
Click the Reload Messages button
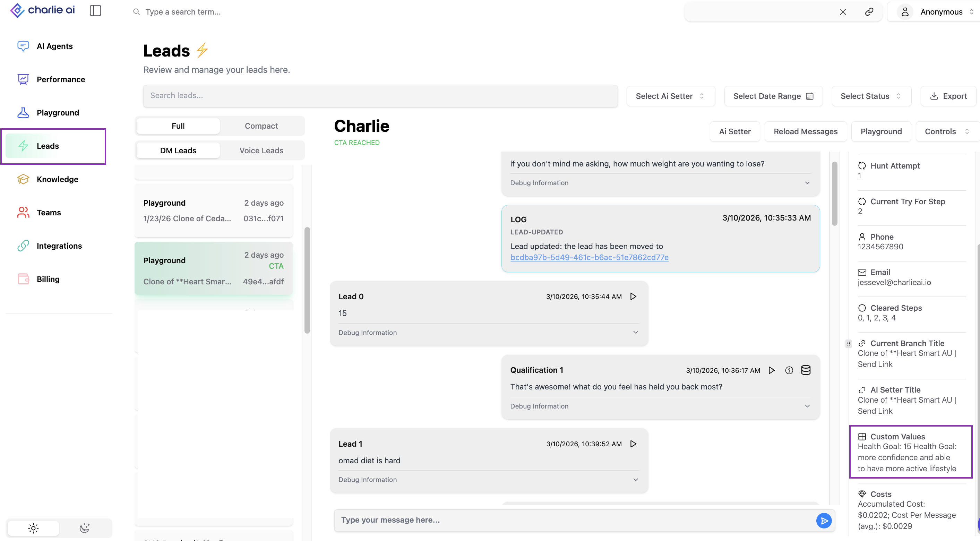[x=805, y=132]
